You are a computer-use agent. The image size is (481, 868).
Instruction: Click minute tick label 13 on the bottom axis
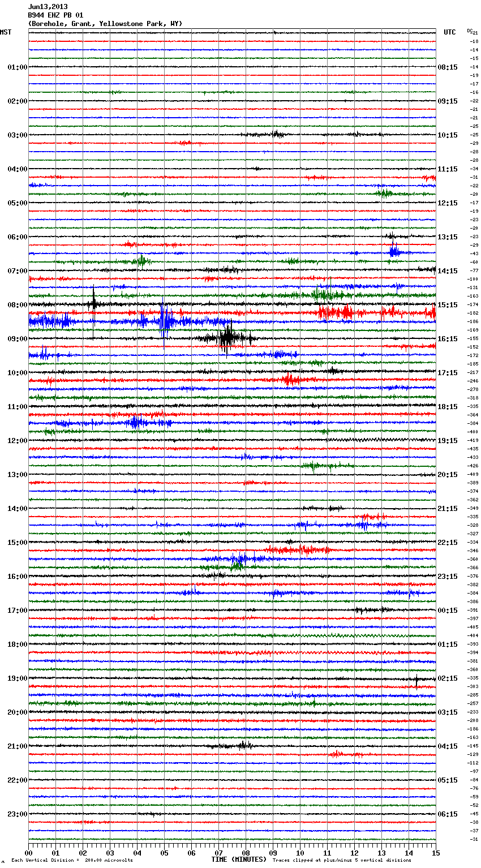(382, 853)
